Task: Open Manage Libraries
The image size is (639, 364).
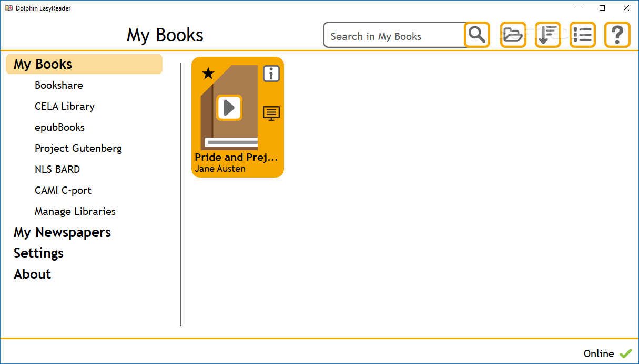Action: (x=75, y=211)
